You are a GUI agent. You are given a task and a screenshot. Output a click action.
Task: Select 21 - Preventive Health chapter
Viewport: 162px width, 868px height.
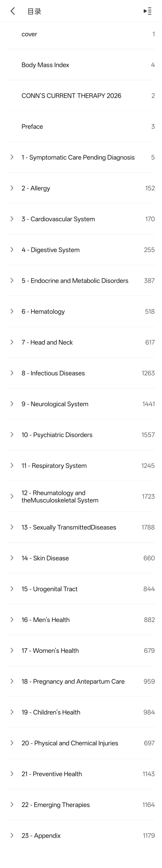(81, 774)
